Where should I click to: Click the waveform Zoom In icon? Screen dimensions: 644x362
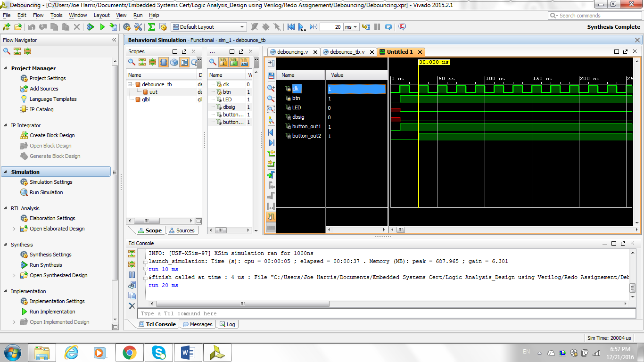pos(271,88)
